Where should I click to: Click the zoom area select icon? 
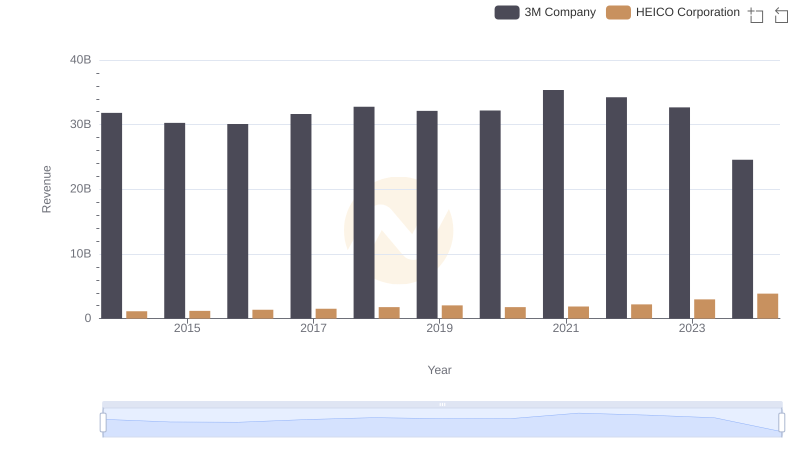[x=756, y=15]
